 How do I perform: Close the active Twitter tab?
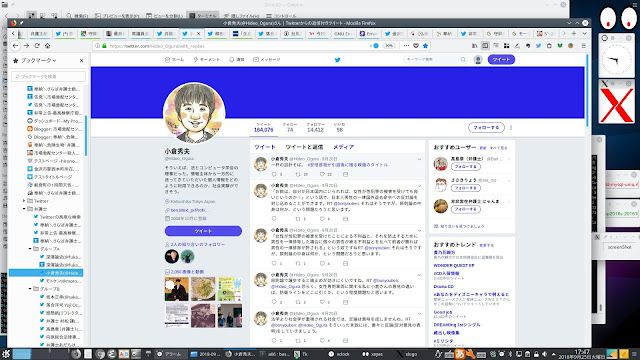199,34
